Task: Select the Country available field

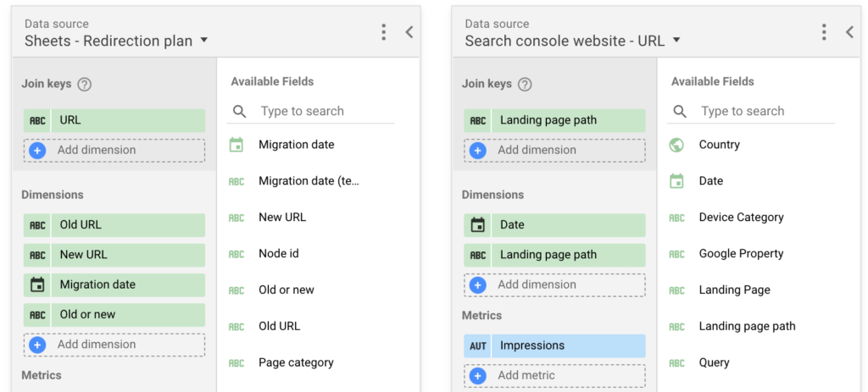Action: [x=719, y=145]
